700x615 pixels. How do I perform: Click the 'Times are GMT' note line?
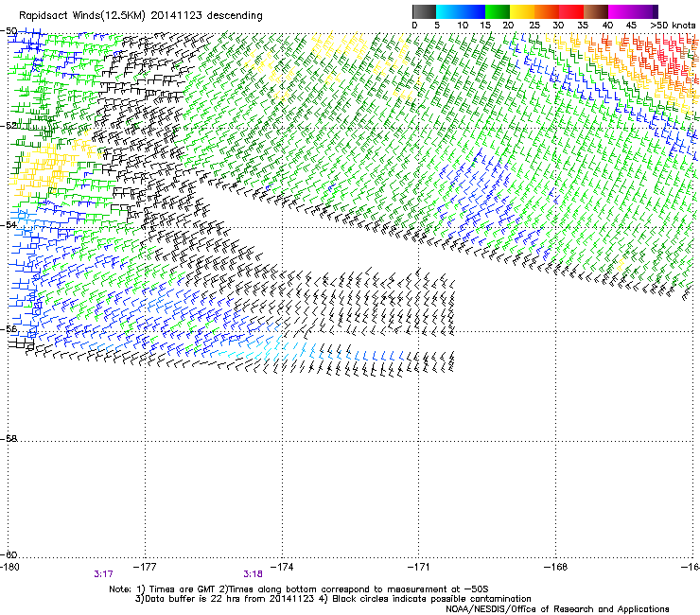click(299, 589)
